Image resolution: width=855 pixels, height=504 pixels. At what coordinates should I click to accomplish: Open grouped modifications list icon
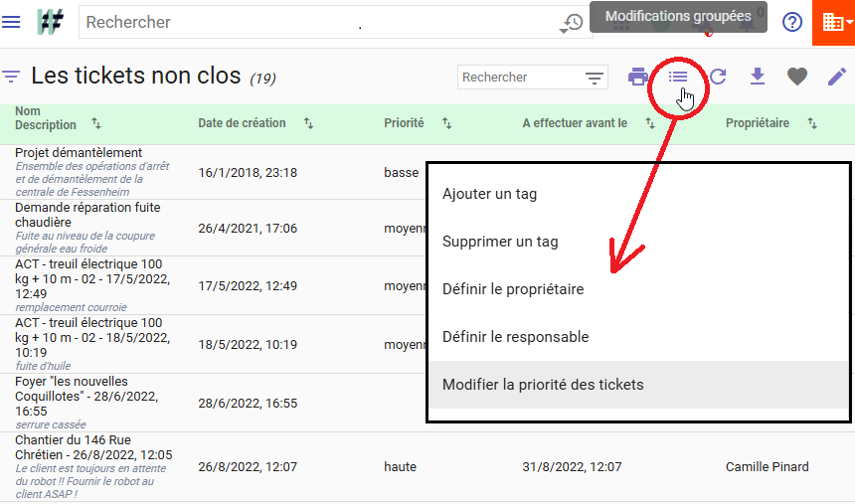point(678,77)
